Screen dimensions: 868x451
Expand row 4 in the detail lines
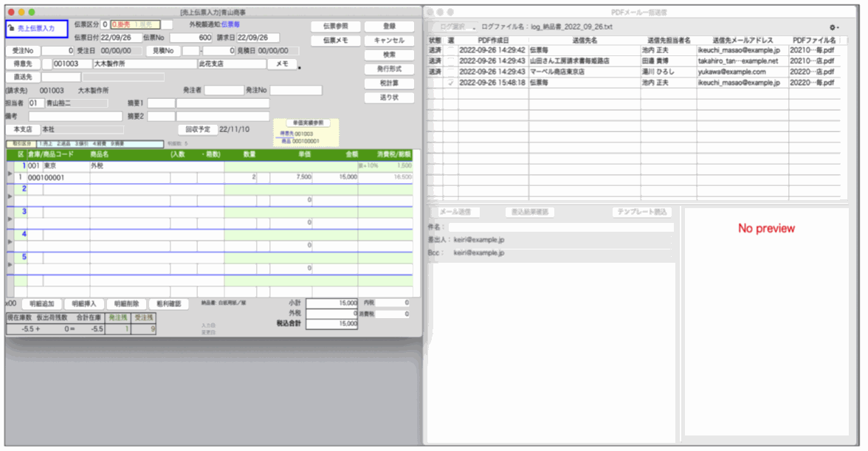(10, 241)
